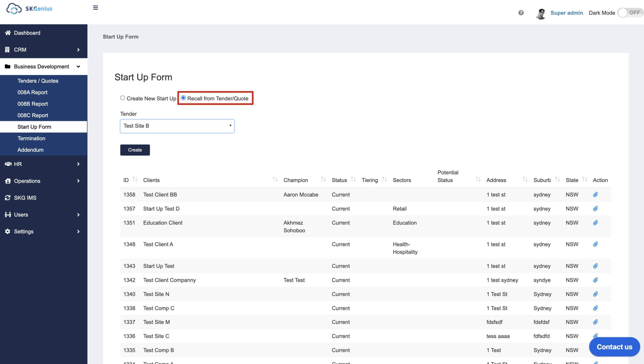Viewport: 644px width, 364px height.
Task: Select the 'Create New Start Up' radio button
Action: pyautogui.click(x=123, y=98)
